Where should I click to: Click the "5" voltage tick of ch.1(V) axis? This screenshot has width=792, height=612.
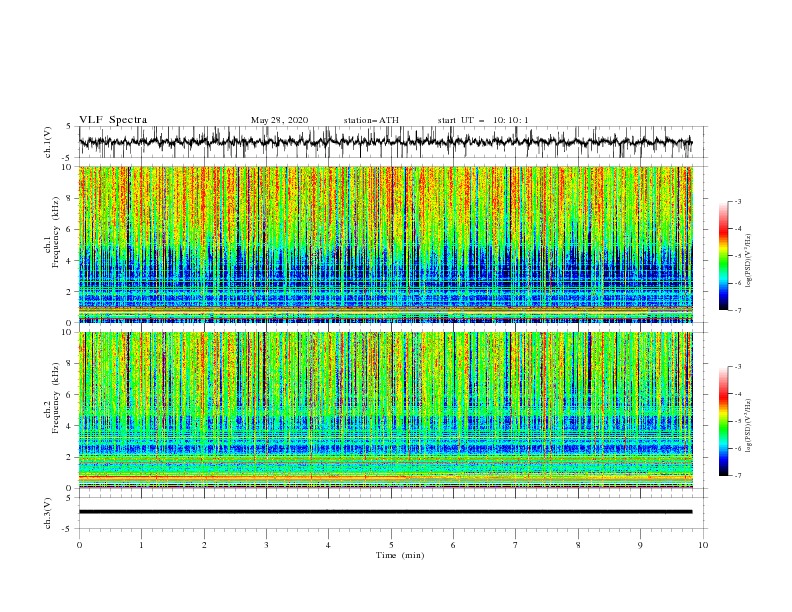pos(69,127)
